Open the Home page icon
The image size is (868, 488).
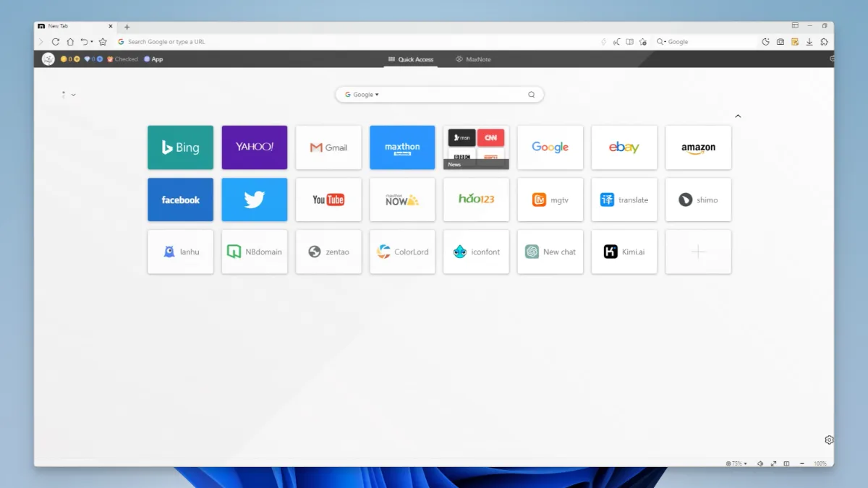tap(70, 42)
